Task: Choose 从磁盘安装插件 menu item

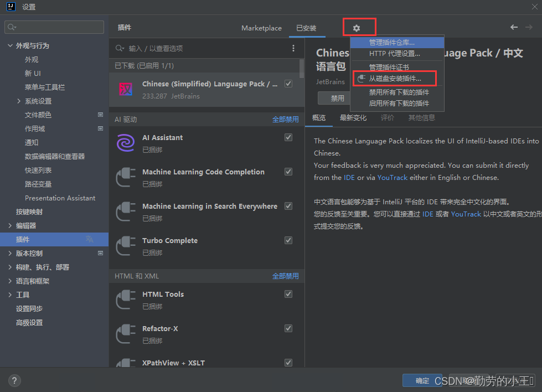Action: pyautogui.click(x=397, y=79)
